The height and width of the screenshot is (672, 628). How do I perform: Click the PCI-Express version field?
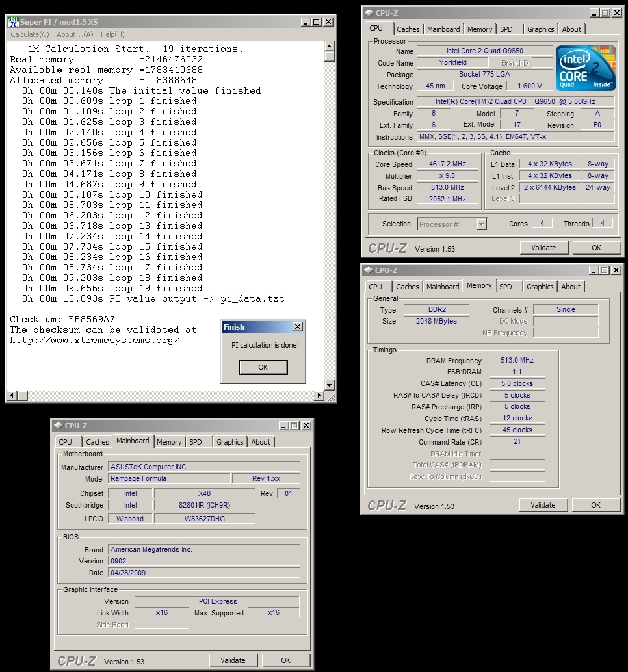tap(217, 601)
